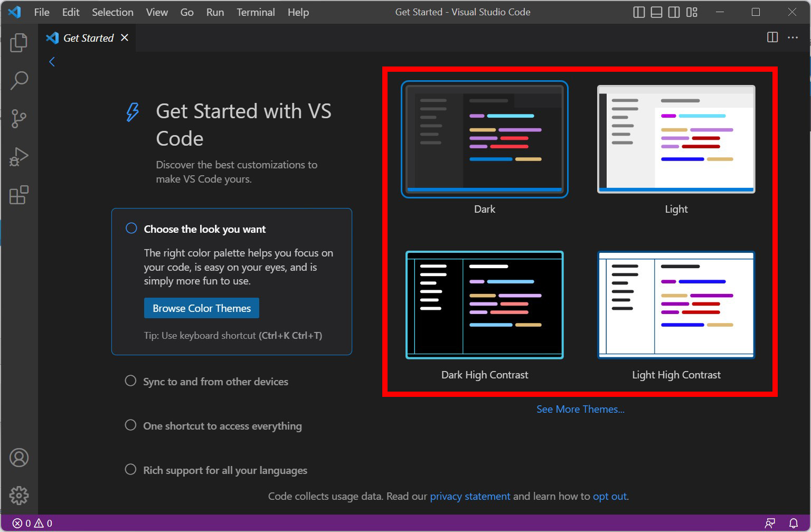Open the Customize Layout control
The image size is (811, 532).
692,12
